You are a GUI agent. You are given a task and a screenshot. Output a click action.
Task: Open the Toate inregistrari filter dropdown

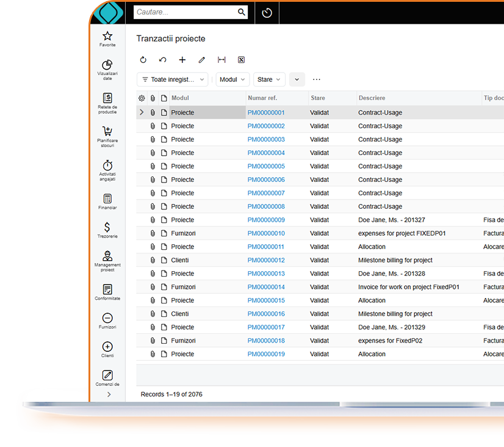click(173, 79)
